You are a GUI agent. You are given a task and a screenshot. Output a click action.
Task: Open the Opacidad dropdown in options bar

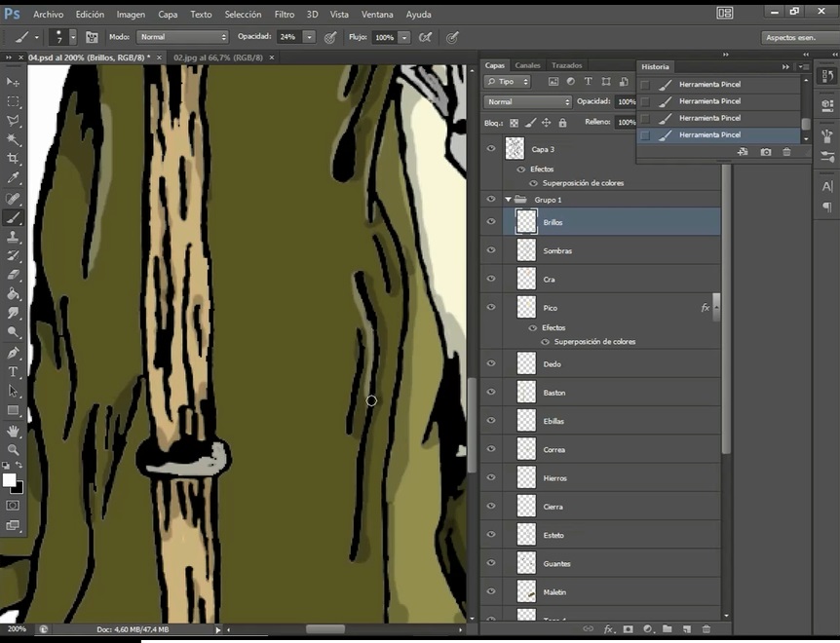point(309,37)
